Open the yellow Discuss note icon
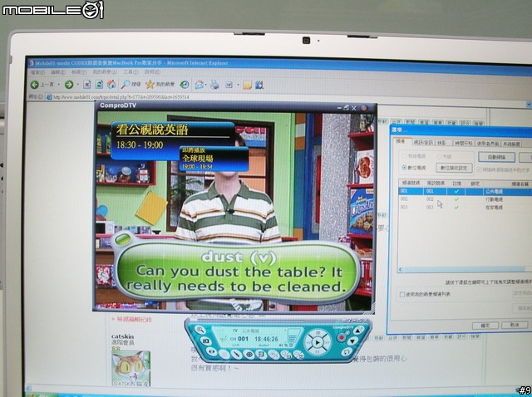This screenshot has height=397, width=532. point(247,85)
